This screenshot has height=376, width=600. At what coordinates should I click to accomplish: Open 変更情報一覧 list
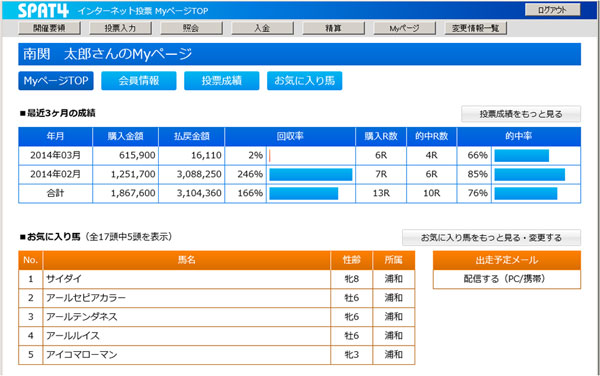pos(476,28)
